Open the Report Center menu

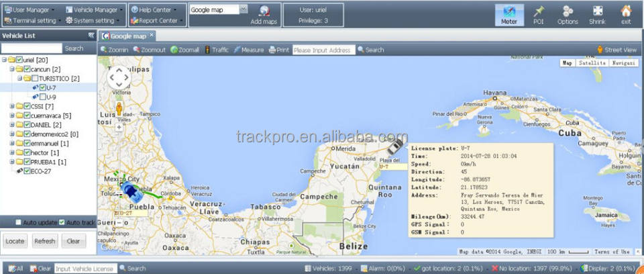coord(156,21)
